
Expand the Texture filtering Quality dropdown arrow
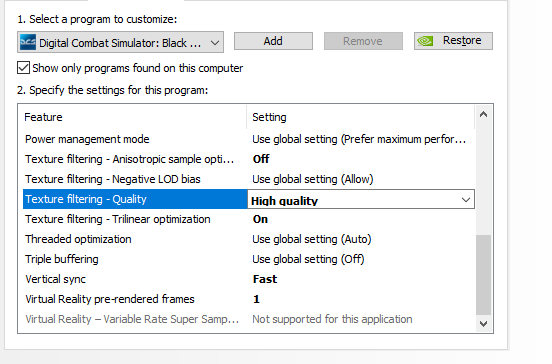pyautogui.click(x=466, y=200)
